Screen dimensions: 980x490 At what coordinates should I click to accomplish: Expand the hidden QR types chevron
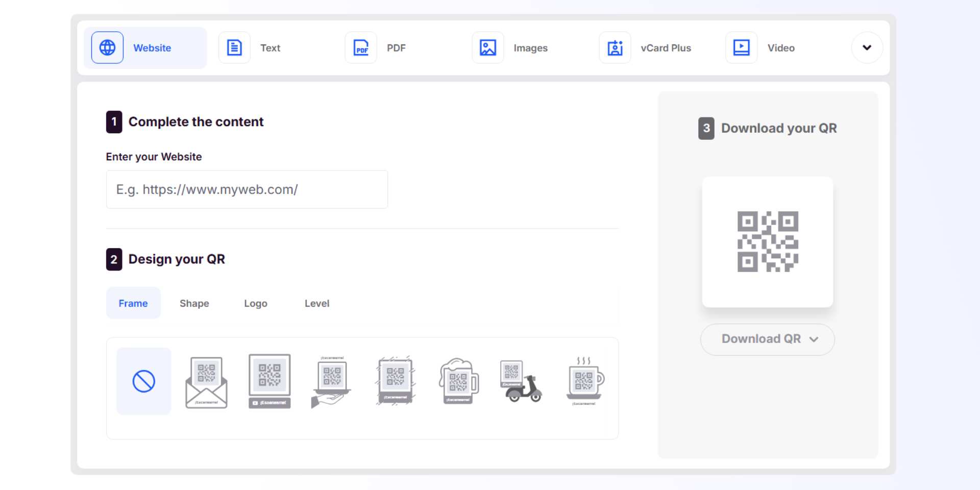[x=866, y=47]
